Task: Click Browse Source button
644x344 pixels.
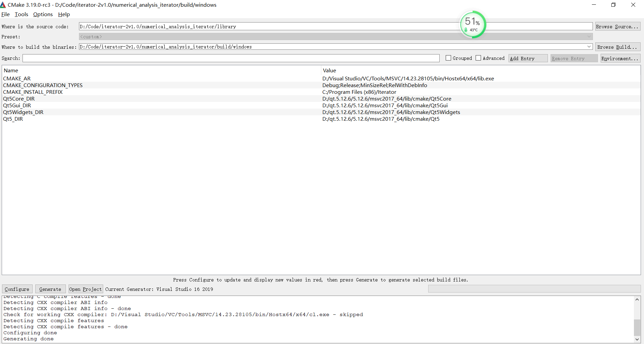Action: 618,26
